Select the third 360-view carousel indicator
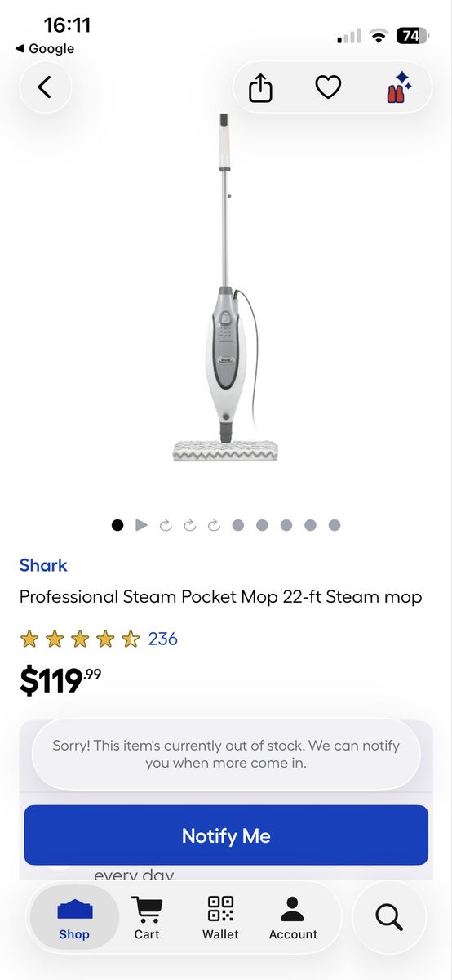This screenshot has width=452, height=980. coord(214,525)
